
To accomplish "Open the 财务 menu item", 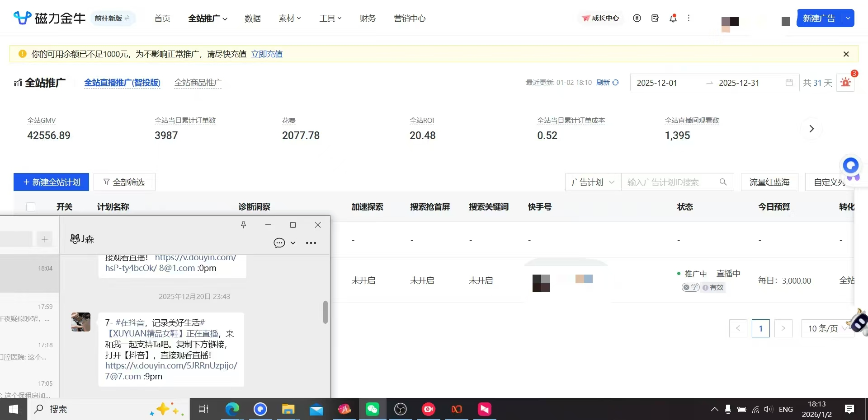I will click(x=367, y=18).
